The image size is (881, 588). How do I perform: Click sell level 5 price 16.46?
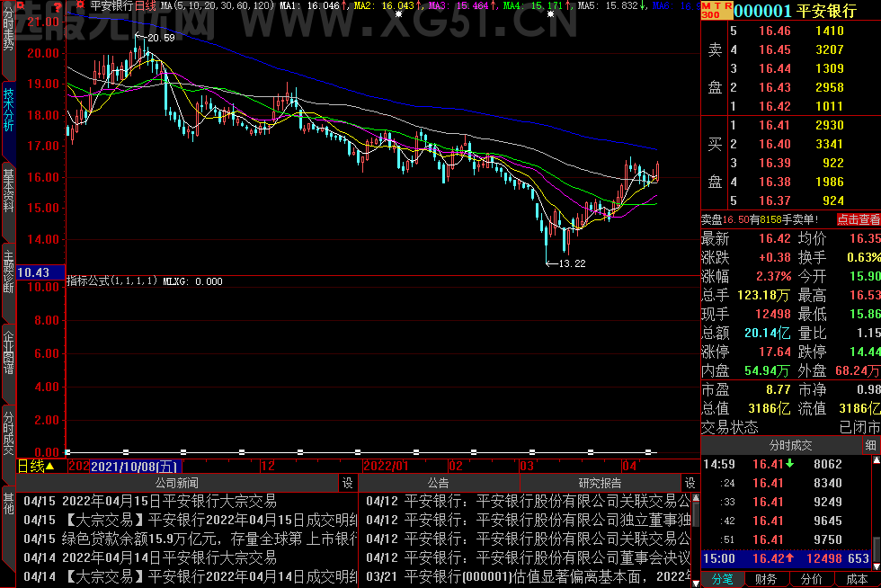click(775, 31)
